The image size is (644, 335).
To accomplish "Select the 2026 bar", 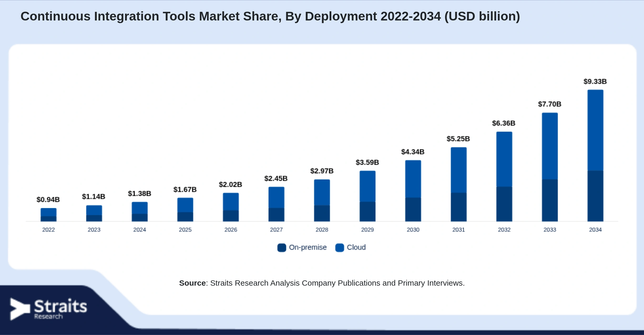I will 231,207.
